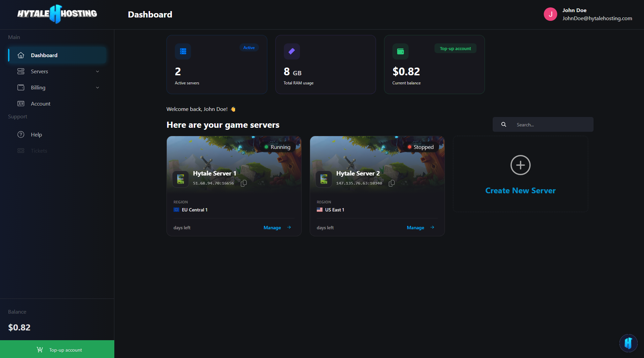Go to the Account page
Viewport: 644px width, 358px height.
click(57, 104)
